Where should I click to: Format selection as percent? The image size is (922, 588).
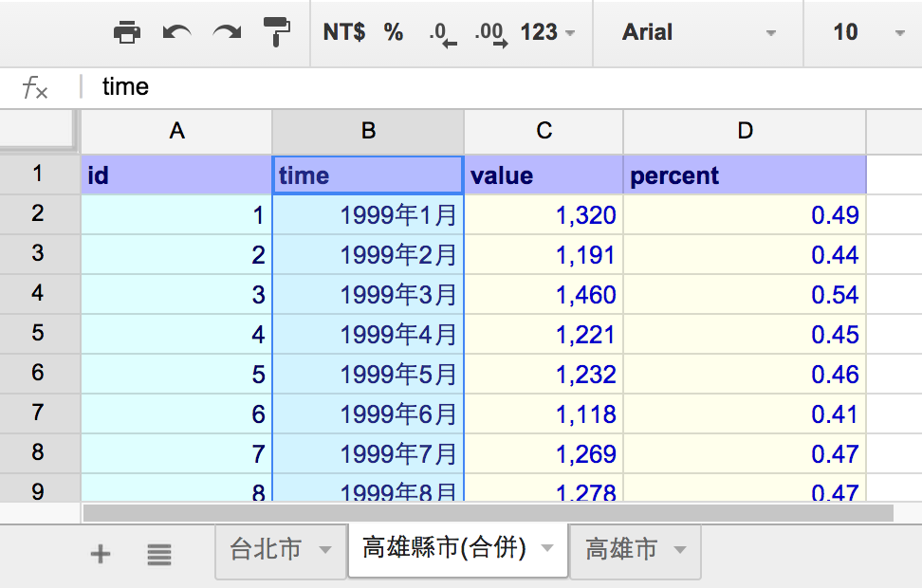[x=394, y=31]
